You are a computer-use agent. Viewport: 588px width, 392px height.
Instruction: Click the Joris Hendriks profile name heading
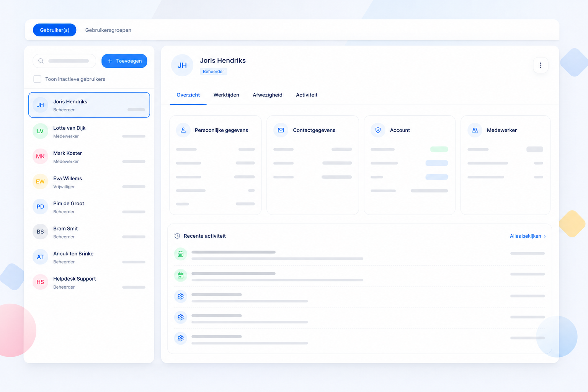223,60
